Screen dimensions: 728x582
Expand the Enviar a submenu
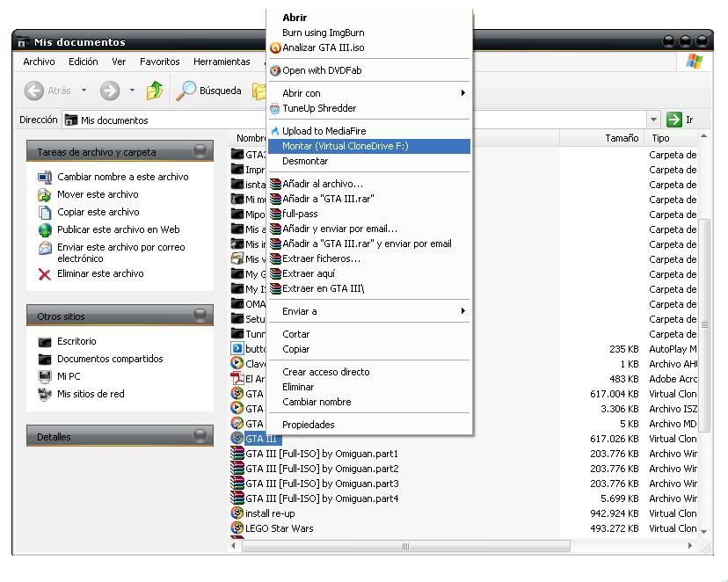(x=462, y=311)
